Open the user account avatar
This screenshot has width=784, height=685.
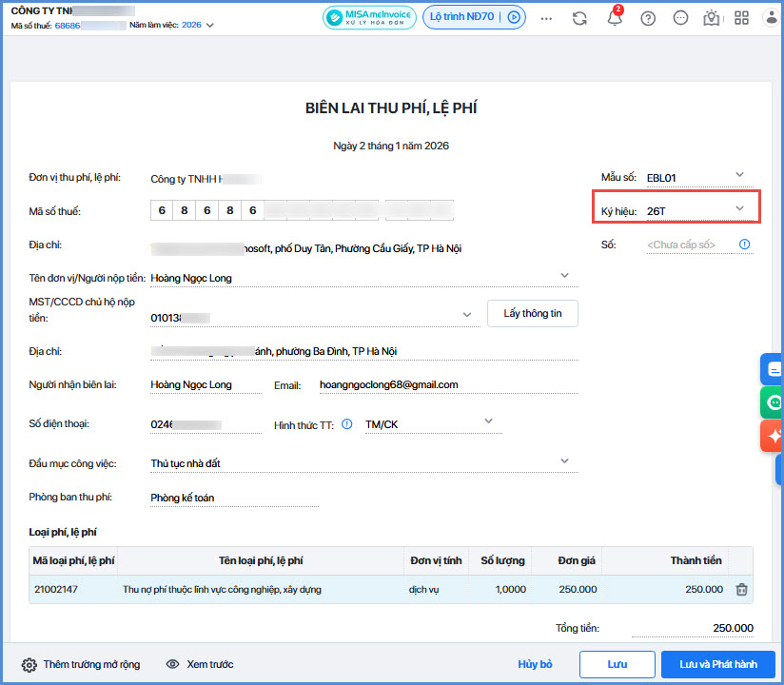tap(771, 17)
